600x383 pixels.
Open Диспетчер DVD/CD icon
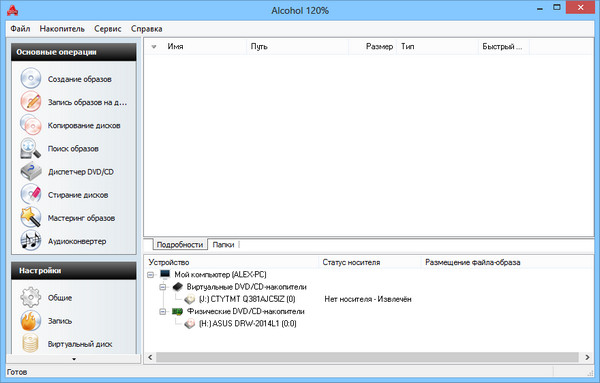(31, 171)
